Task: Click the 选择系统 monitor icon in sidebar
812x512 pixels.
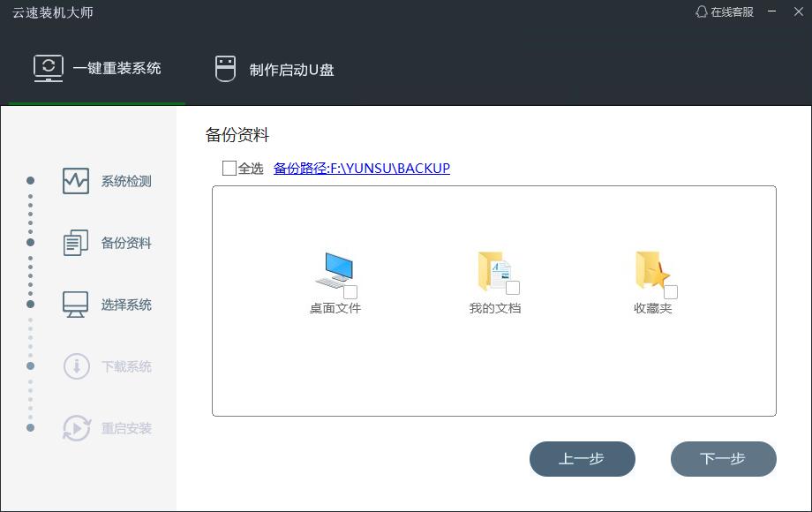Action: click(x=75, y=305)
